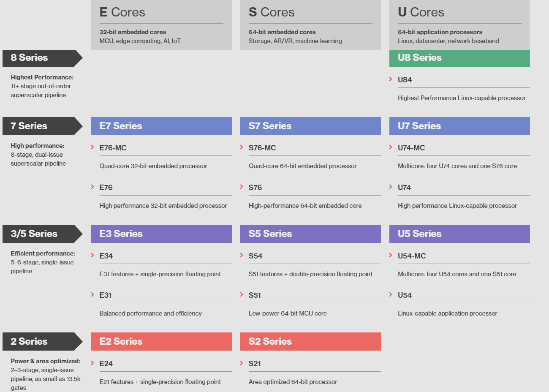Go to the S54 core page

coord(255,256)
